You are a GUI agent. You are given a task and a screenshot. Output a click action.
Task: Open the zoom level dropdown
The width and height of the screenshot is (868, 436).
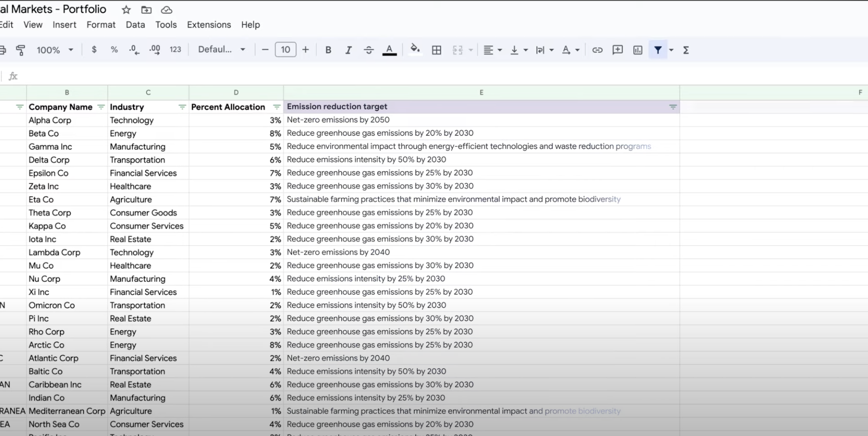(x=55, y=49)
